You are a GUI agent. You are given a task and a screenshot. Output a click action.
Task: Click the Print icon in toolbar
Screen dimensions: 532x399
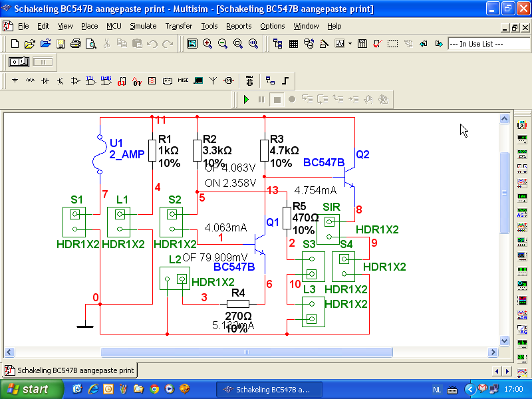76,43
